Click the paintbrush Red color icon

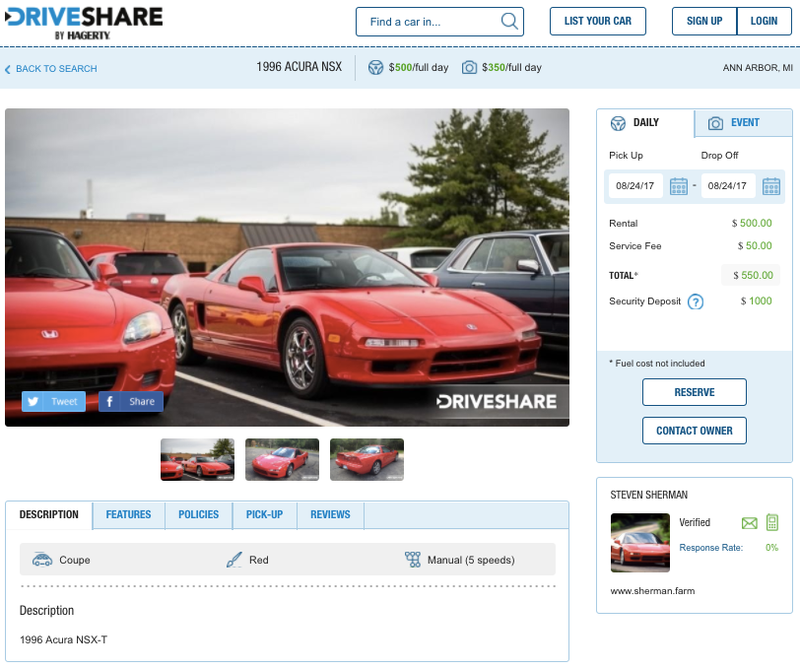[x=234, y=560]
